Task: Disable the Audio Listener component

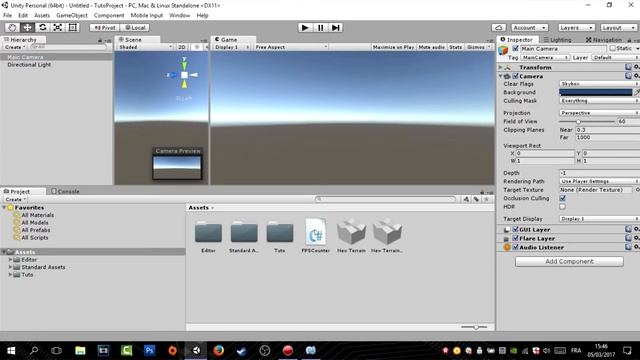Action: (x=515, y=247)
